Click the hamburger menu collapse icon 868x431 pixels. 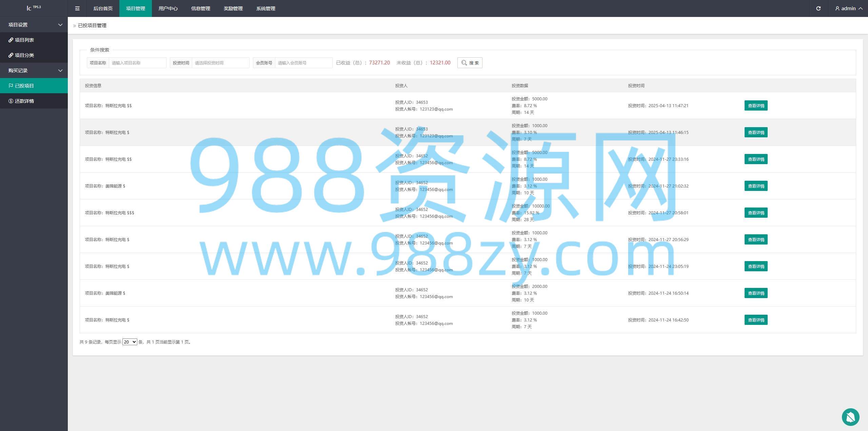click(77, 8)
